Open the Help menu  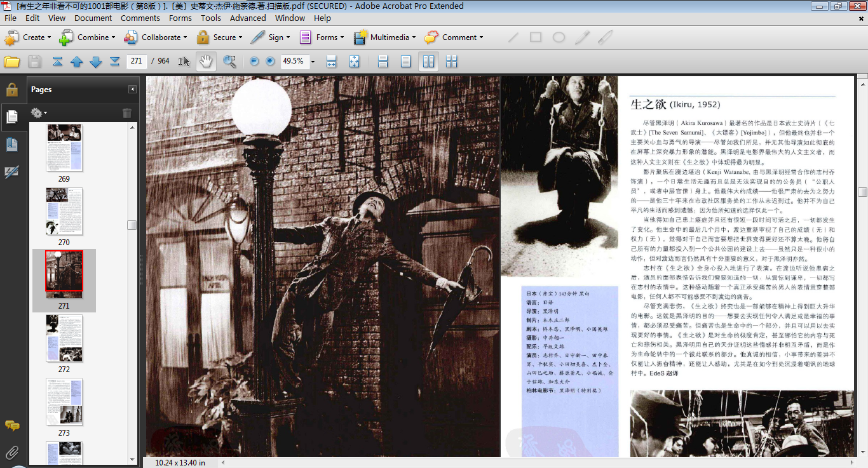(x=322, y=18)
